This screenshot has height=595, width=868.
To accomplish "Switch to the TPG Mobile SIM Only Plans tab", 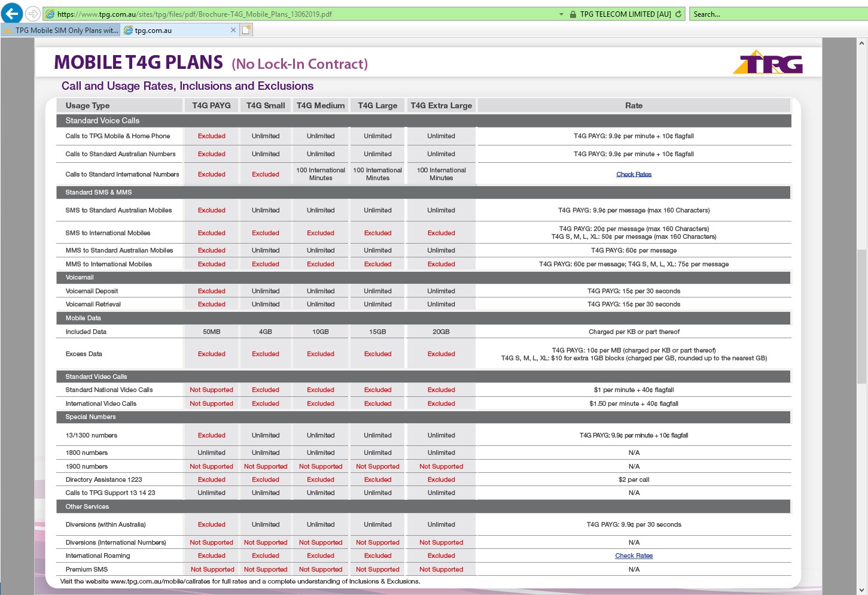I will click(60, 30).
